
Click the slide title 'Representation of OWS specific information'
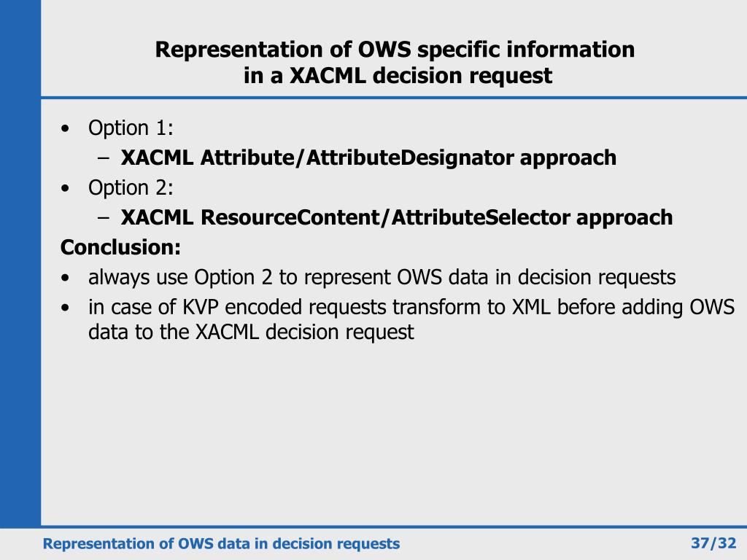395,50
